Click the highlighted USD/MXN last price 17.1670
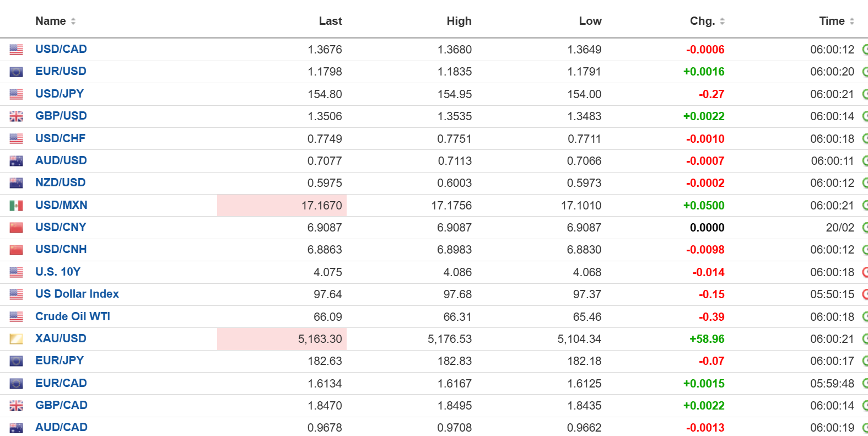The image size is (868, 436). pos(321,206)
